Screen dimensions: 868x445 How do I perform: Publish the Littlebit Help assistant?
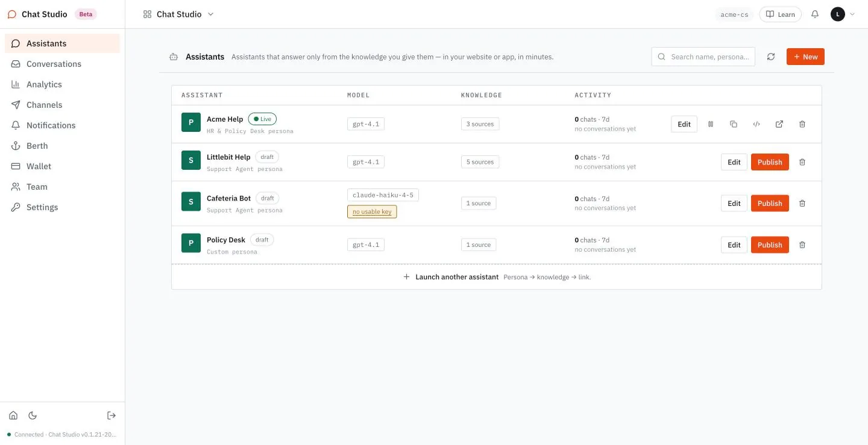(x=770, y=162)
